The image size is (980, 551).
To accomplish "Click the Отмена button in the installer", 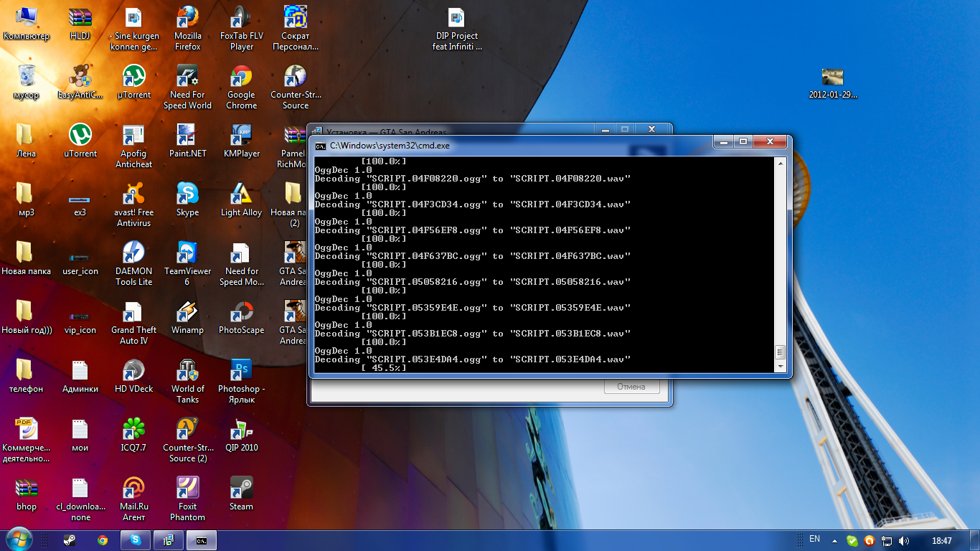I will pos(631,387).
